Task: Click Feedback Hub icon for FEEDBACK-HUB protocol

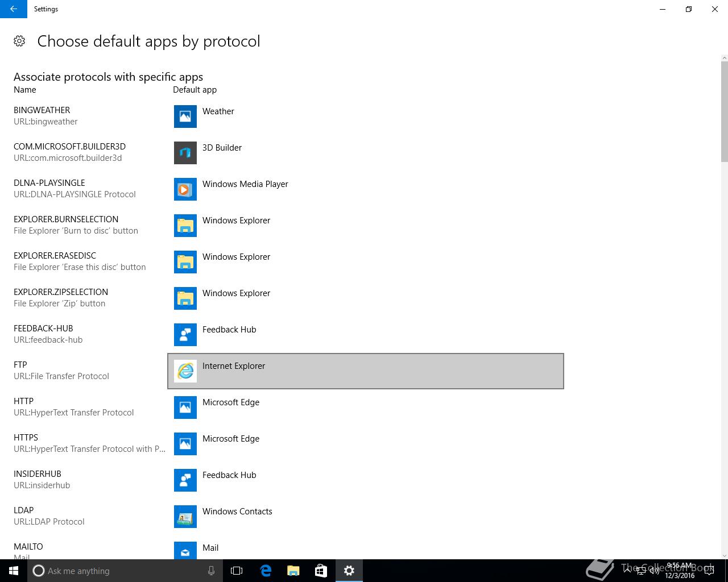Action: click(x=185, y=335)
